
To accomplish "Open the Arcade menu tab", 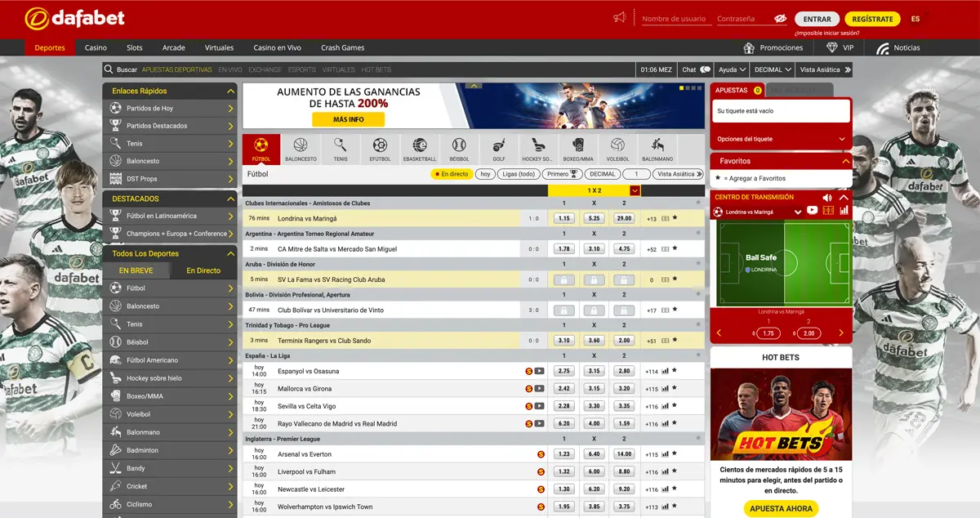I will 174,47.
